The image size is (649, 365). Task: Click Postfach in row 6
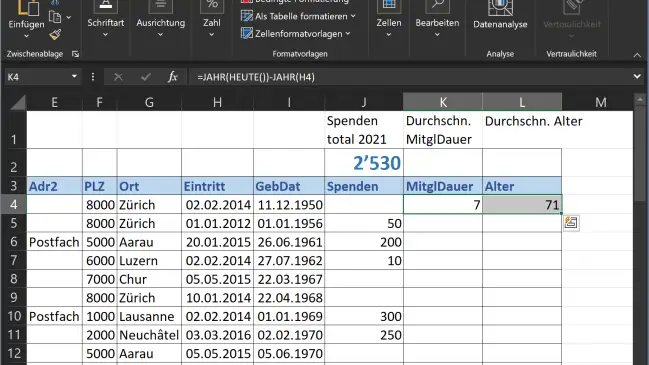[54, 242]
